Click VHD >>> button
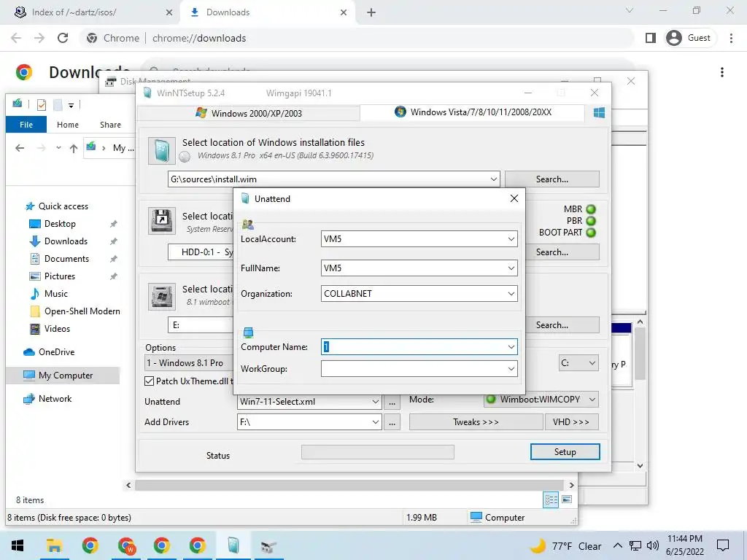This screenshot has height=560, width=747. (571, 422)
